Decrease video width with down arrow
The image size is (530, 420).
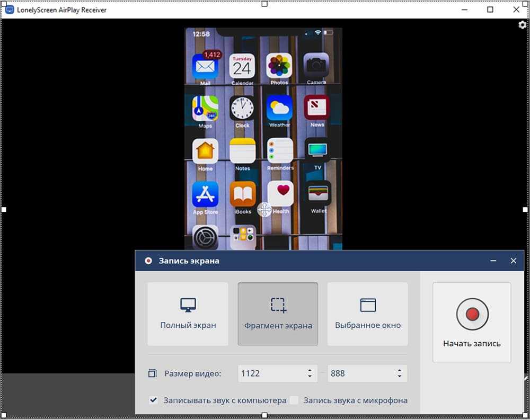point(310,377)
